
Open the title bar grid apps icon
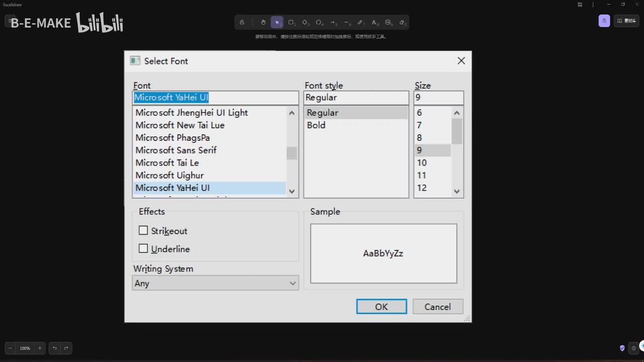[580, 5]
